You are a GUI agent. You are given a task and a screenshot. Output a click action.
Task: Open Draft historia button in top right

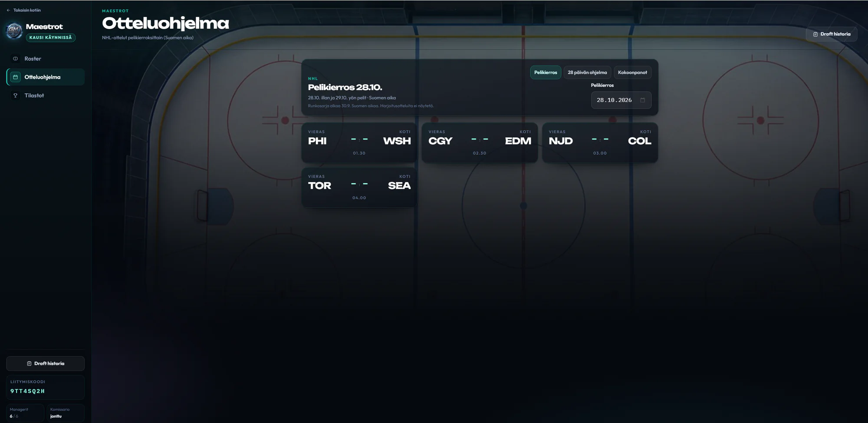point(832,34)
